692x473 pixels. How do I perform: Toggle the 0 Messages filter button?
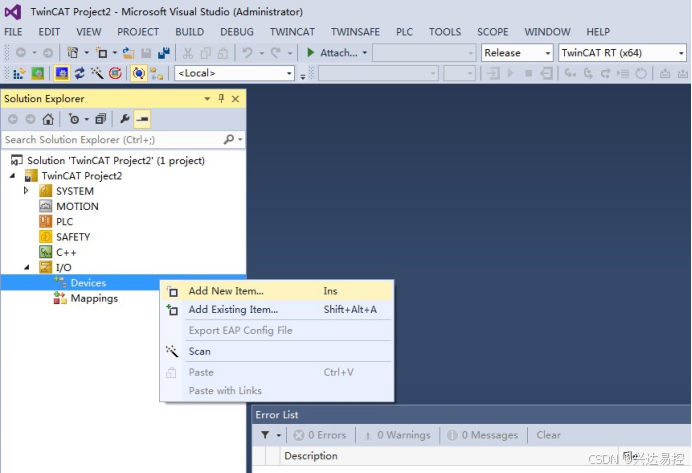(482, 435)
